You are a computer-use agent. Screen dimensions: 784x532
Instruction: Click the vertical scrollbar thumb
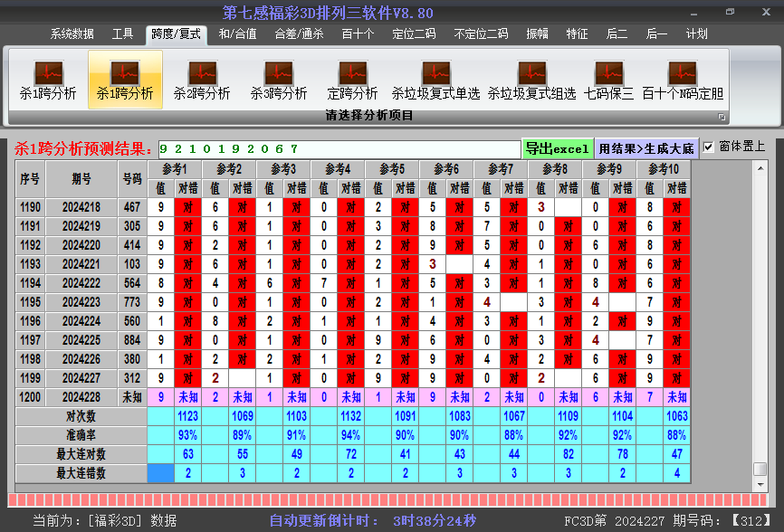760,469
